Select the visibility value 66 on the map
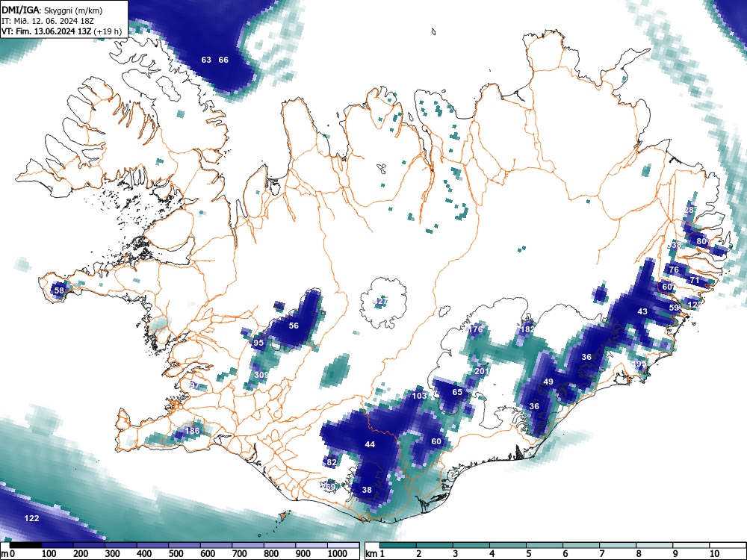747x560 pixels. click(223, 60)
